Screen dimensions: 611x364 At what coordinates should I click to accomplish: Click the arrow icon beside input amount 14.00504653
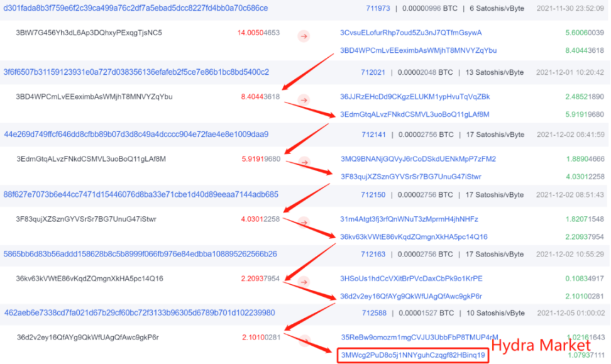[x=304, y=37]
